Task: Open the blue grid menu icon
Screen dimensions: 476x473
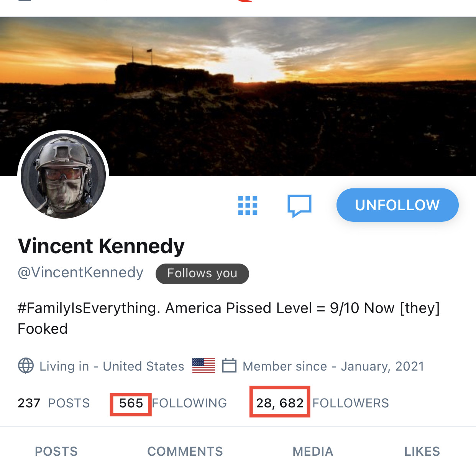Action: (248, 205)
